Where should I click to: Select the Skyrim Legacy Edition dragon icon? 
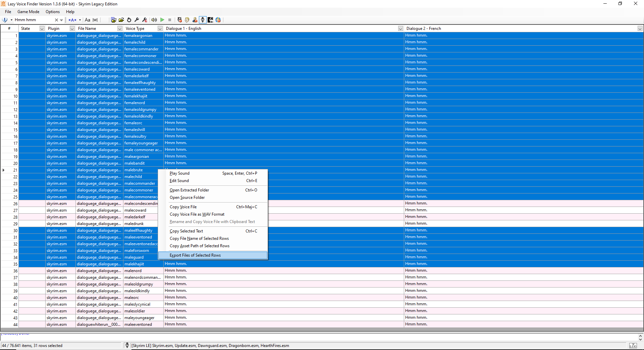[x=203, y=20]
